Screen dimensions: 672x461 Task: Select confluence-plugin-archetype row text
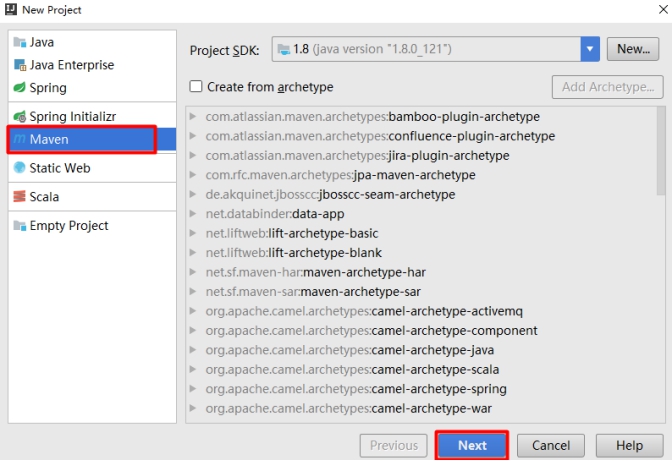coord(380,136)
